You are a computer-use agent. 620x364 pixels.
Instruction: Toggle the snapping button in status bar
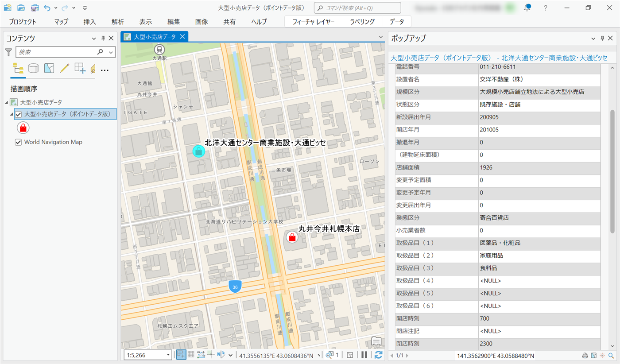coord(181,355)
